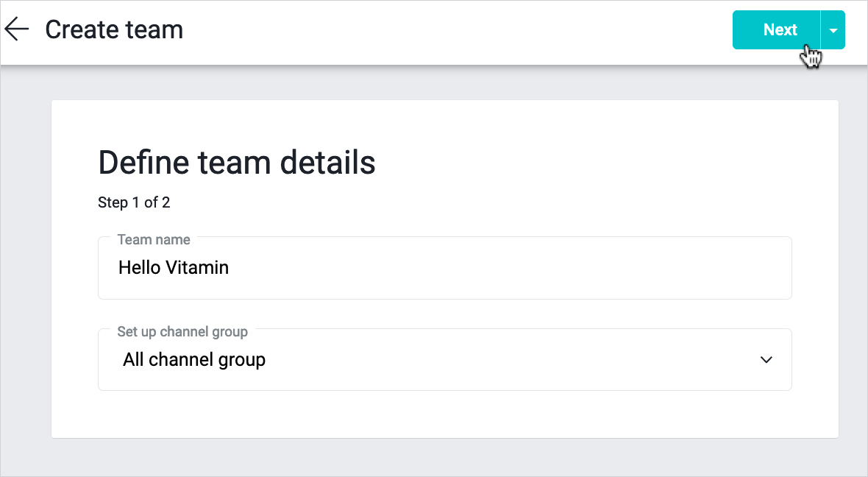
Task: Place cursor in the Hello Vitamin text
Action: click(x=174, y=268)
